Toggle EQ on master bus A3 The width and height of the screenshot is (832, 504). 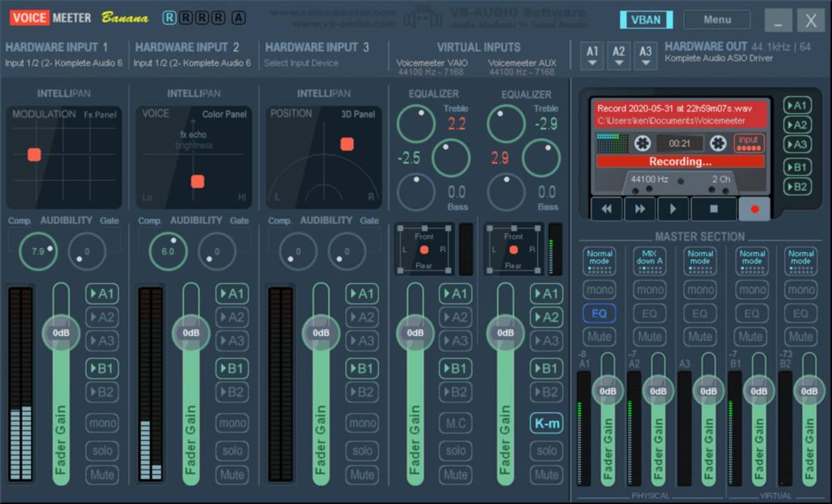point(700,314)
